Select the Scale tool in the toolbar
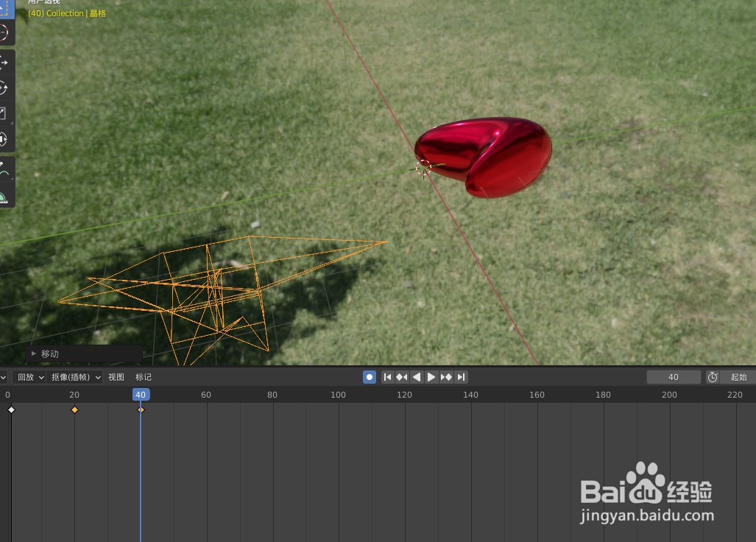The image size is (756, 542). click(8, 113)
